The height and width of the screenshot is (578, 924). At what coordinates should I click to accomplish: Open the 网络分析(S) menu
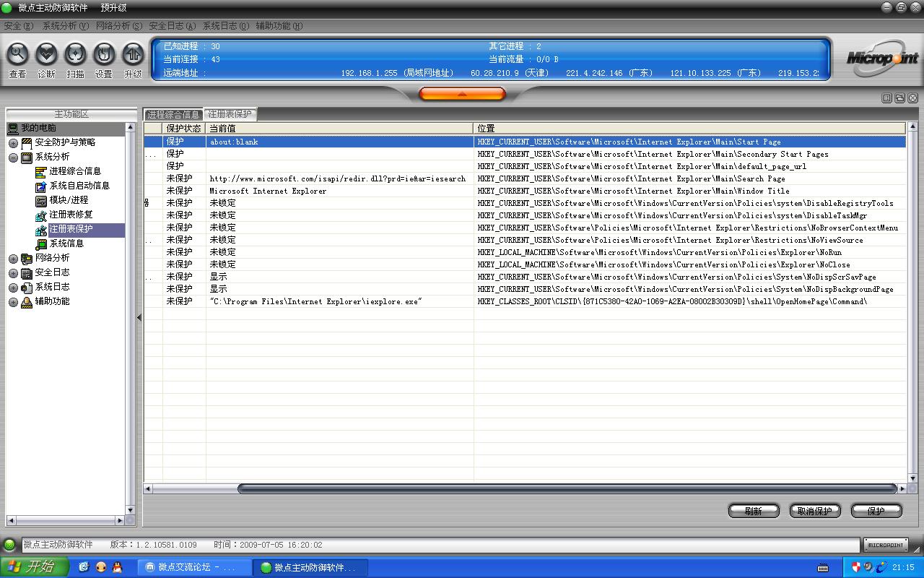pyautogui.click(x=118, y=26)
